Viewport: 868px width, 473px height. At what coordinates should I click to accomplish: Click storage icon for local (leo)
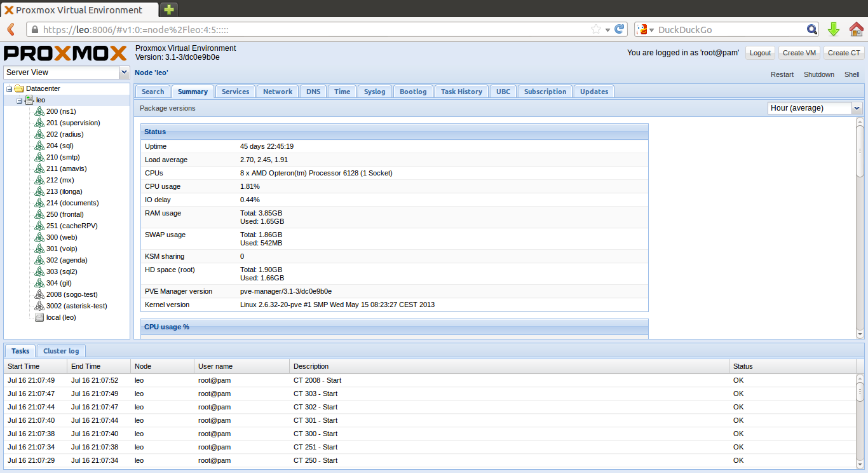click(39, 317)
